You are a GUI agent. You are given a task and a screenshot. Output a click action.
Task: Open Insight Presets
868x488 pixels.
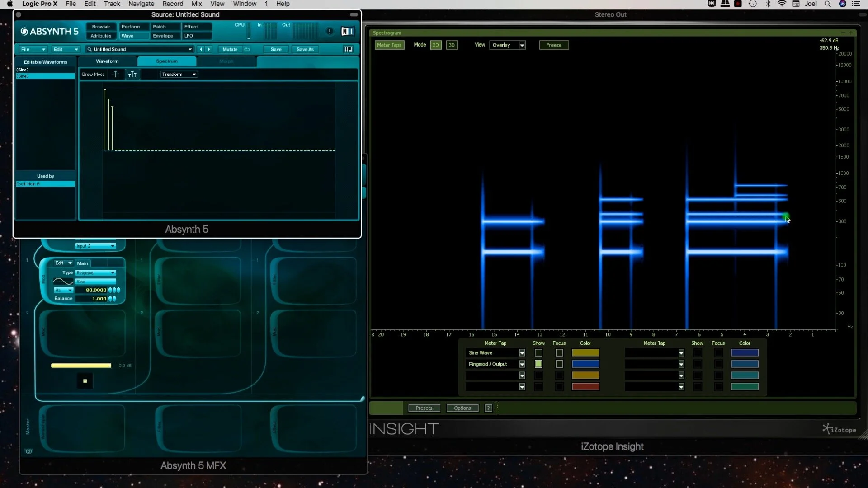(424, 408)
